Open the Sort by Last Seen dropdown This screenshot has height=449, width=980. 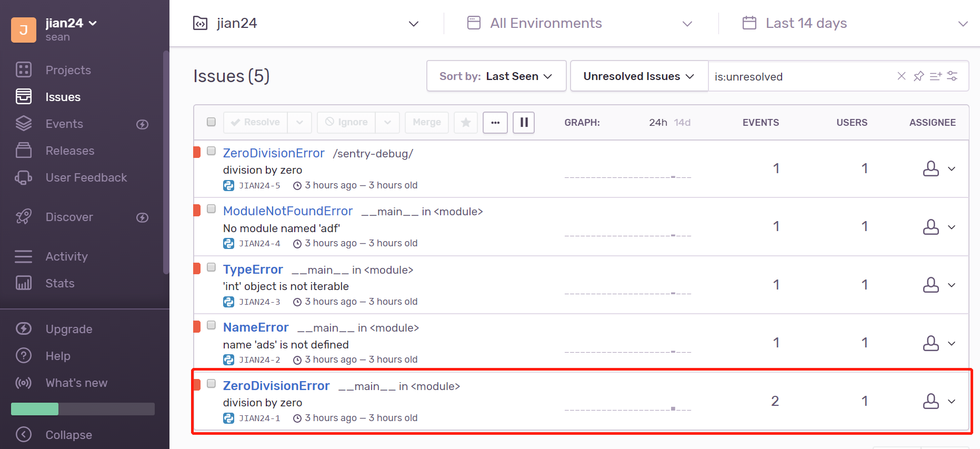click(x=496, y=76)
